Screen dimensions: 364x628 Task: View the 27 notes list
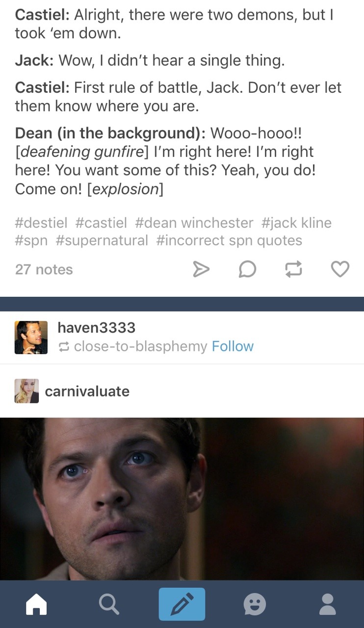click(44, 269)
